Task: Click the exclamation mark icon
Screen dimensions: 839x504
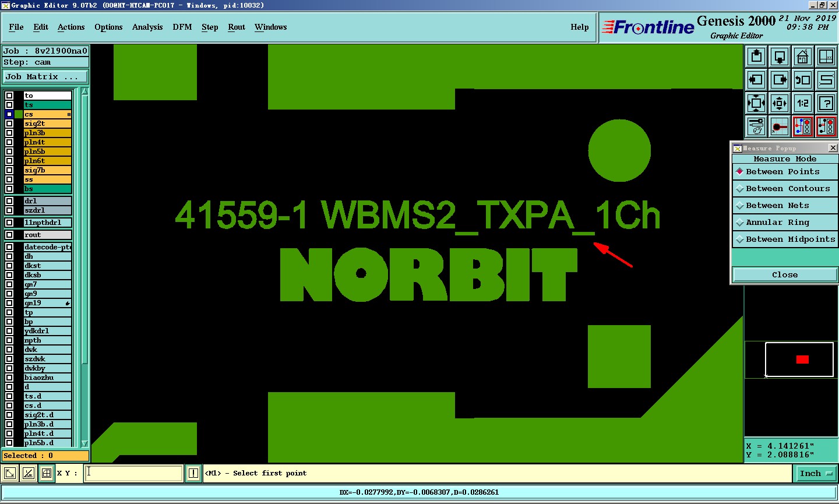Action: pos(193,473)
